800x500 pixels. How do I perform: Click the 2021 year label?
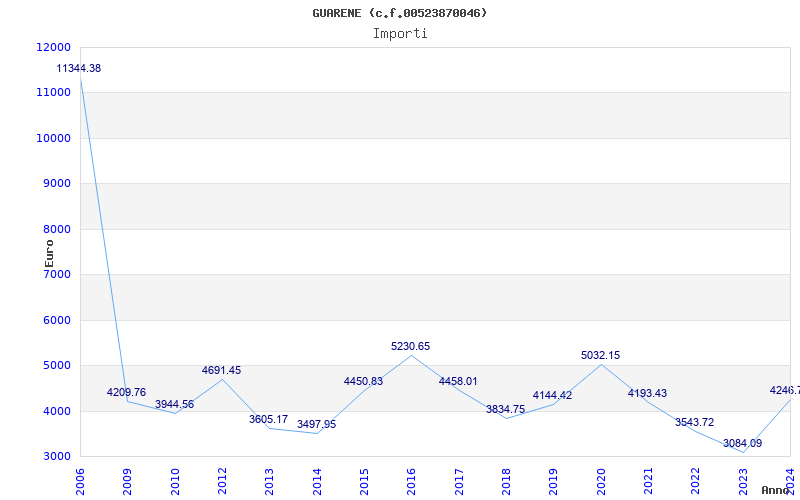click(648, 482)
